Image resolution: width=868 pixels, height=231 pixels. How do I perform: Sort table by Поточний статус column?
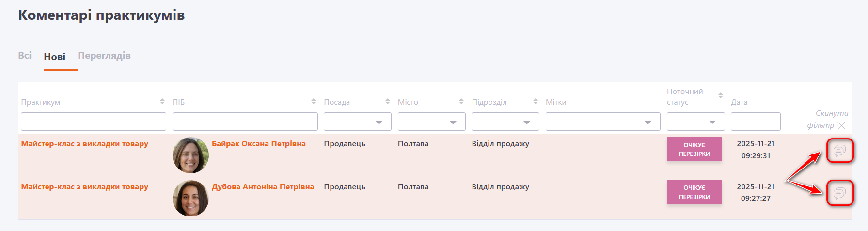click(721, 96)
